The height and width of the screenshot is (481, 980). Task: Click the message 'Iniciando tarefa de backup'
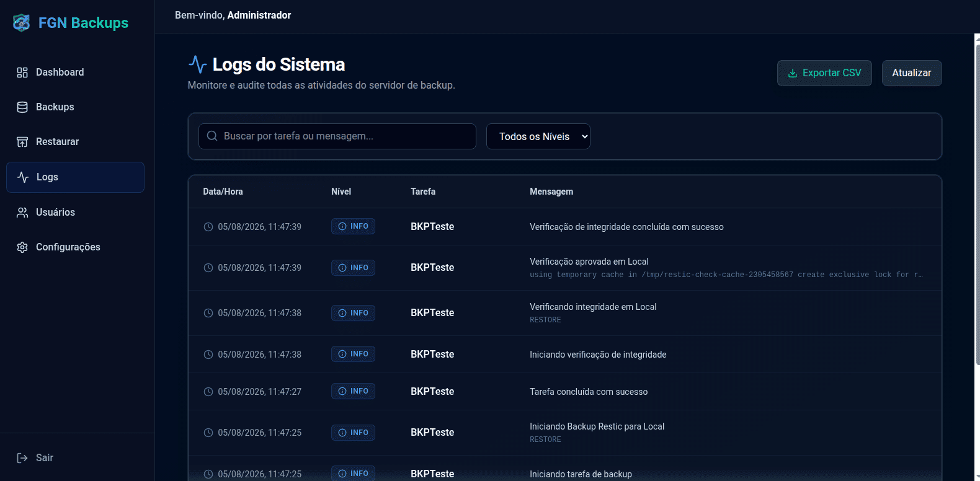pyautogui.click(x=581, y=474)
